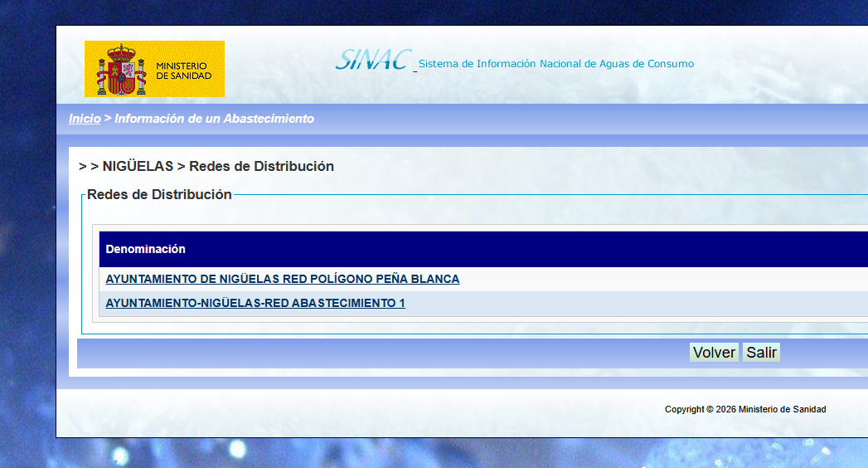Click the blue button bar left of Volver
Screen dimensions: 868x468
point(382,353)
